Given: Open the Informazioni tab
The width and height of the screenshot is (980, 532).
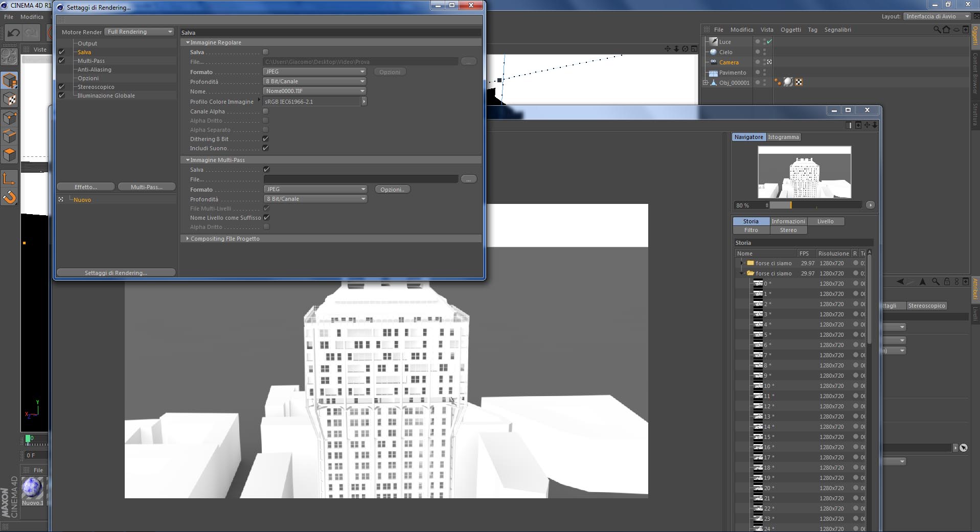Looking at the screenshot, I should [788, 221].
